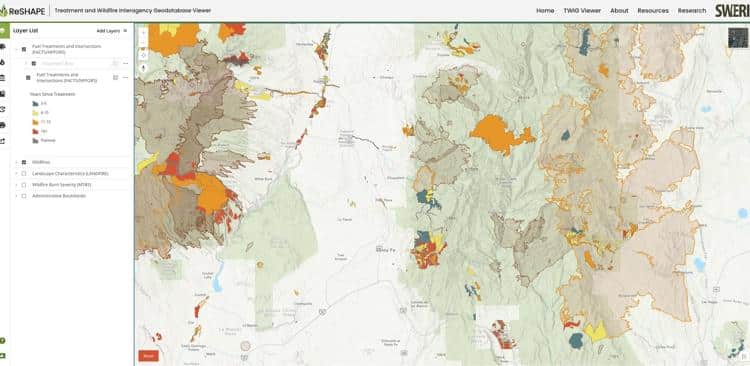Click the blue first legend swatch
The image size is (750, 366).
click(35, 103)
